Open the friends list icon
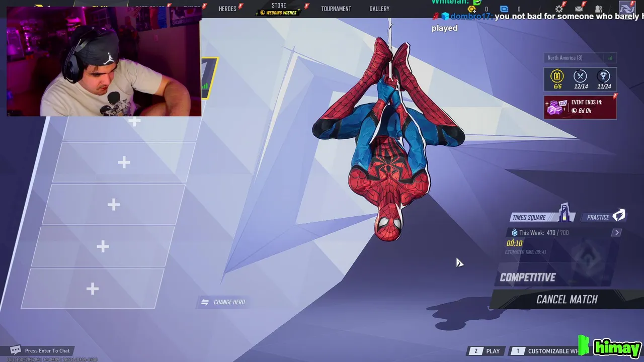Viewport: 644px width, 362px height. pos(598,9)
